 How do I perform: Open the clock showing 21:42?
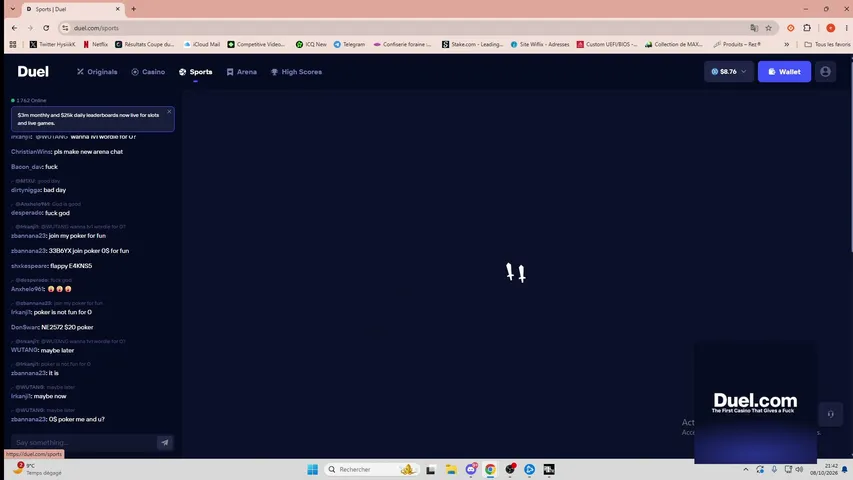coord(824,469)
